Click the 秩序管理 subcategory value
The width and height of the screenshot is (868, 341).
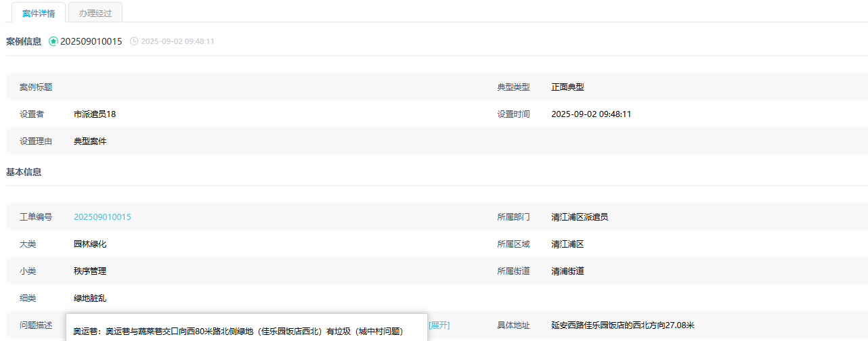point(90,271)
